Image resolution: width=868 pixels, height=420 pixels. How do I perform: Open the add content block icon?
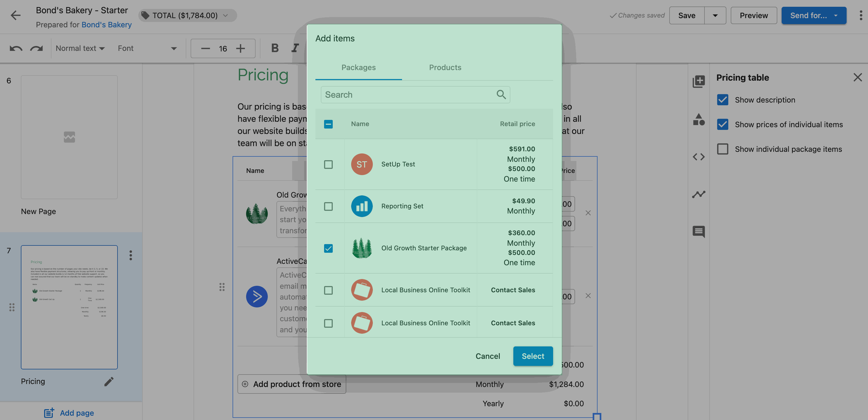[x=699, y=81]
